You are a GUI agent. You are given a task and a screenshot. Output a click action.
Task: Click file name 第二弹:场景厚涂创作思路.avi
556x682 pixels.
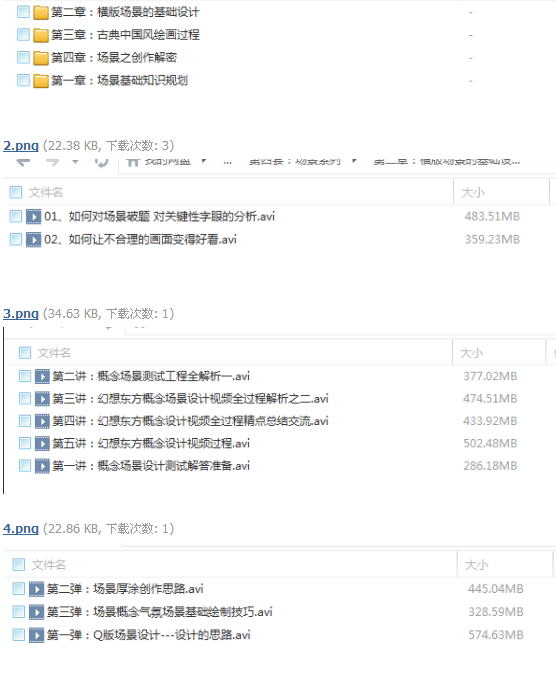[125, 589]
